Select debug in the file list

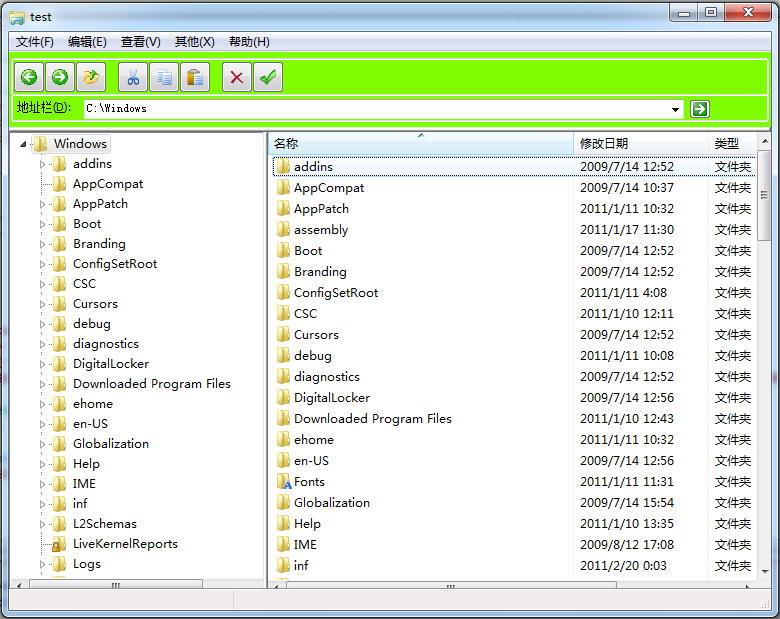pos(312,356)
